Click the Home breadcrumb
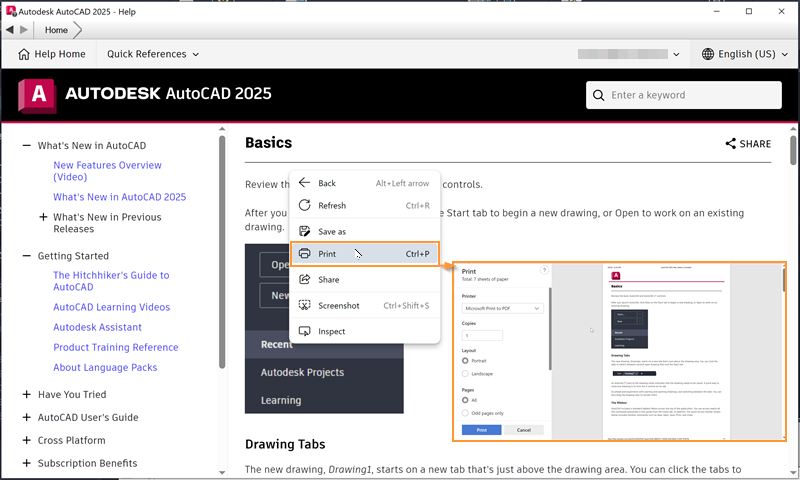 56,30
